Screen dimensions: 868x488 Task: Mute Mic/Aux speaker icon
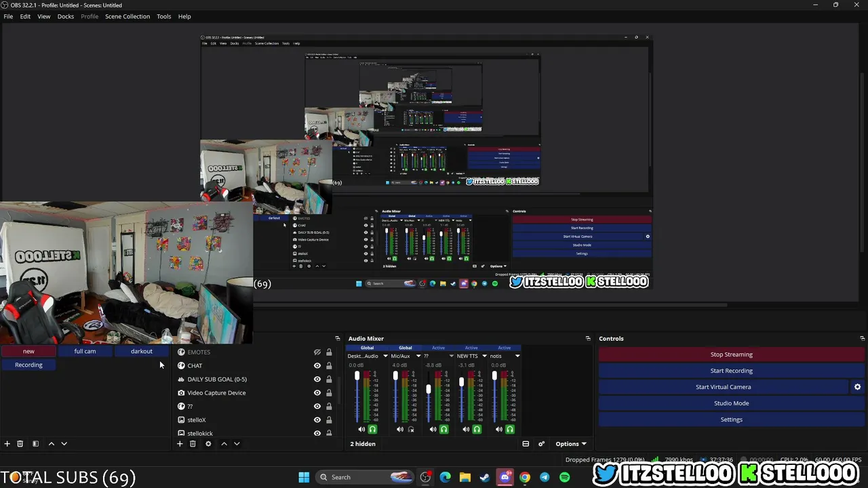pos(400,429)
